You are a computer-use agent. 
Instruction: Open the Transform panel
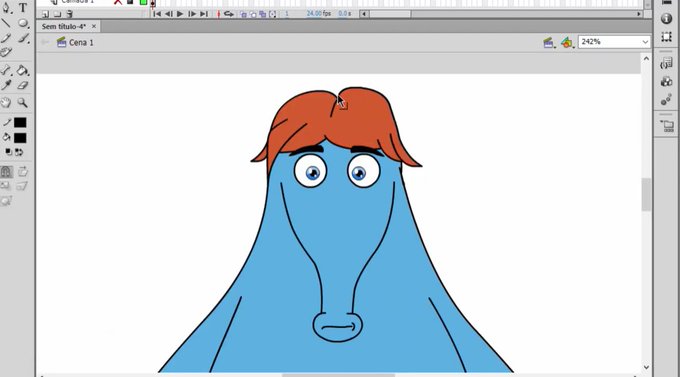pos(667,36)
